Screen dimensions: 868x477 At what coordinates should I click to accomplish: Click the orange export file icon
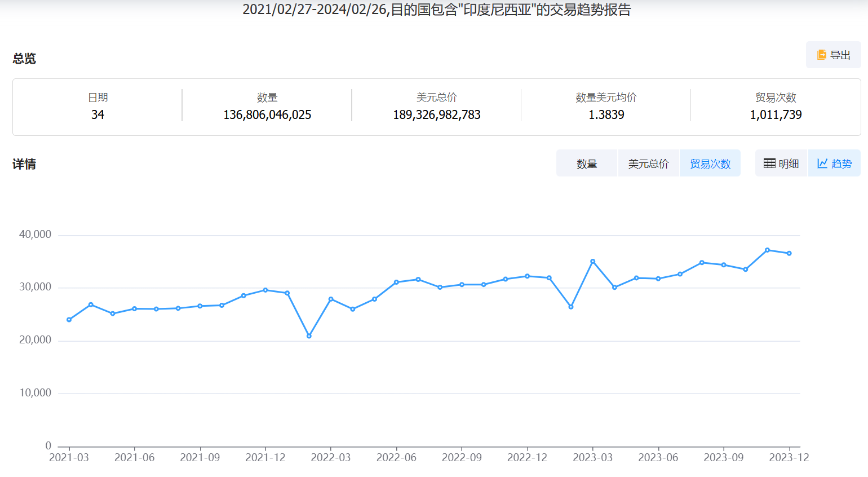(x=822, y=55)
